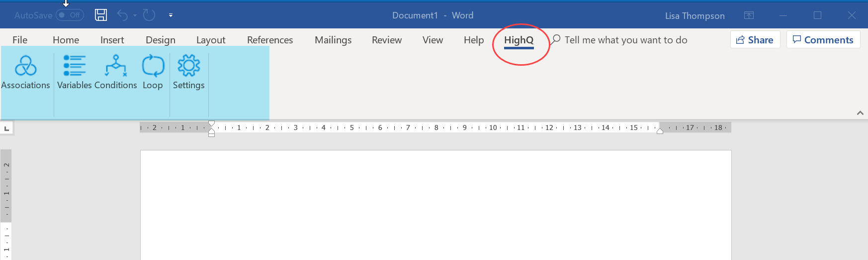868x260 pixels.
Task: Collapse the ribbon with chevron
Action: click(x=860, y=113)
